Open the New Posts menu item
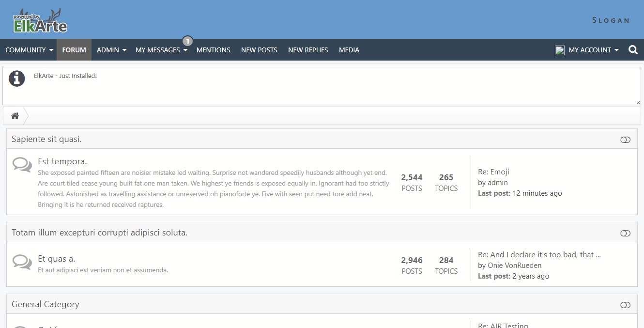The height and width of the screenshot is (328, 644). (x=259, y=50)
